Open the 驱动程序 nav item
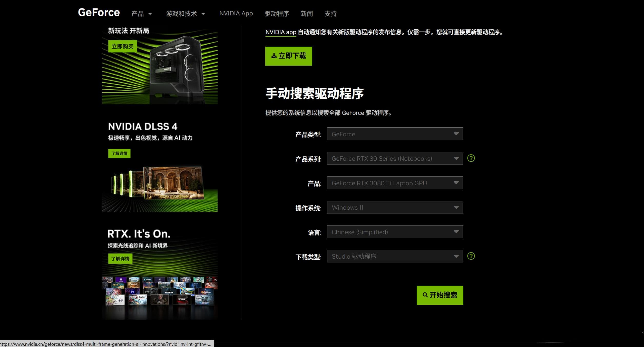644x347 pixels. (277, 14)
